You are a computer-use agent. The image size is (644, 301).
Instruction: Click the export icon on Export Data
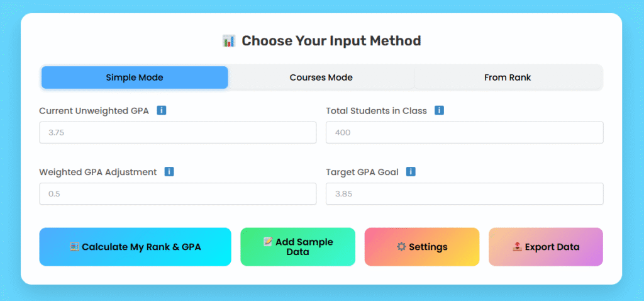point(517,247)
